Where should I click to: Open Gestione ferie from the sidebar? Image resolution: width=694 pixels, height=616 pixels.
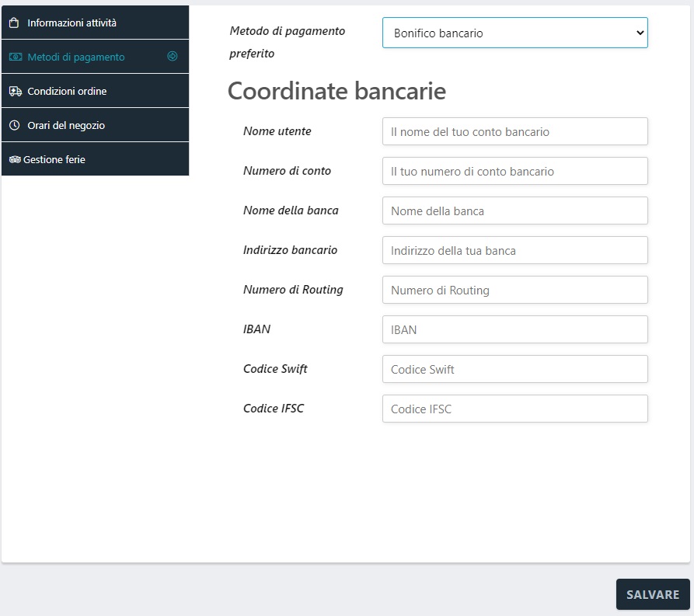54,160
